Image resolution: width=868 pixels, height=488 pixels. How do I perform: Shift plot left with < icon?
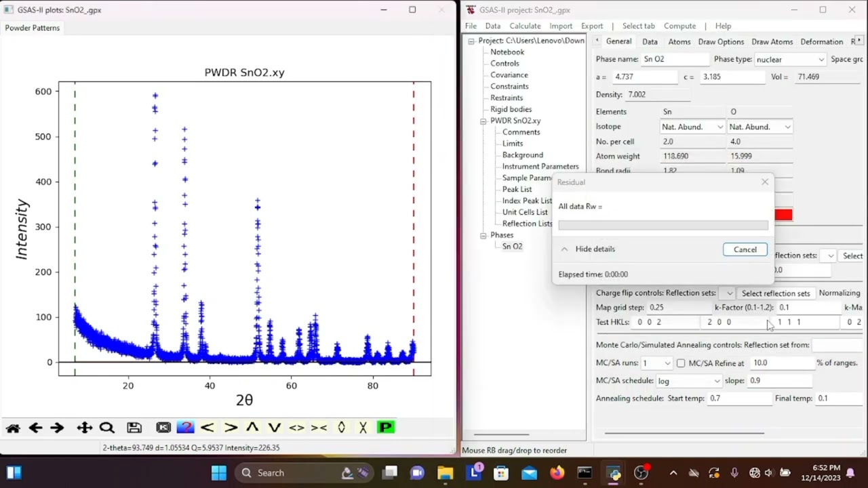point(208,428)
